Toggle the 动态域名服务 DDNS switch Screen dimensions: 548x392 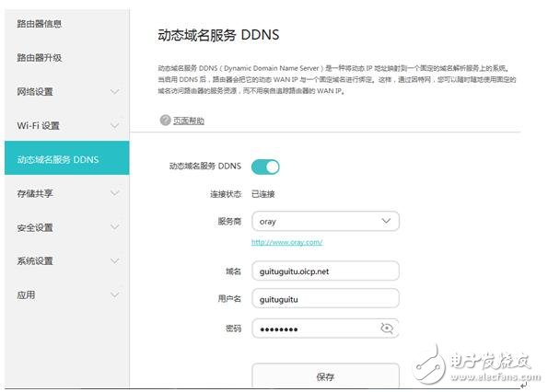point(265,167)
